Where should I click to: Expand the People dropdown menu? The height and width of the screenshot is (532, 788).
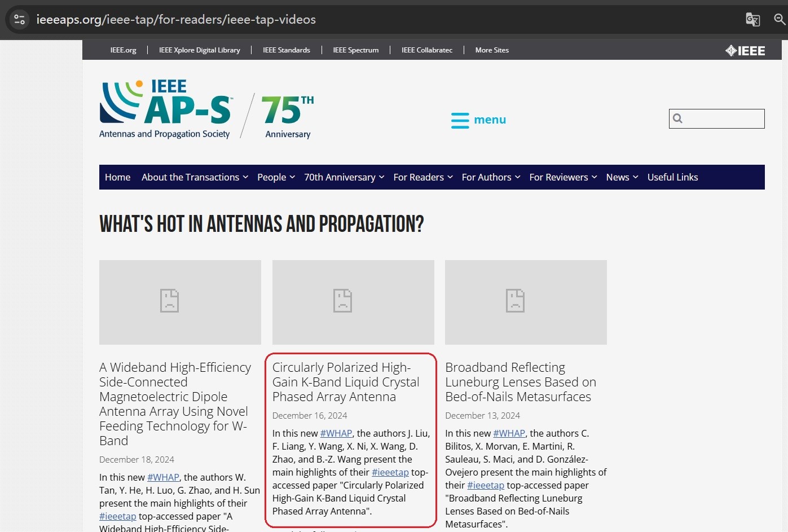coord(276,177)
